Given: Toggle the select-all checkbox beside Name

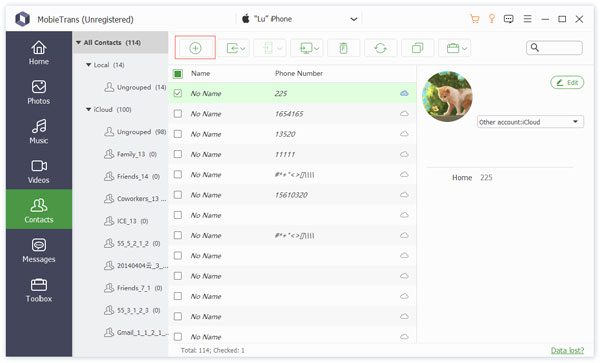Looking at the screenshot, I should 178,73.
